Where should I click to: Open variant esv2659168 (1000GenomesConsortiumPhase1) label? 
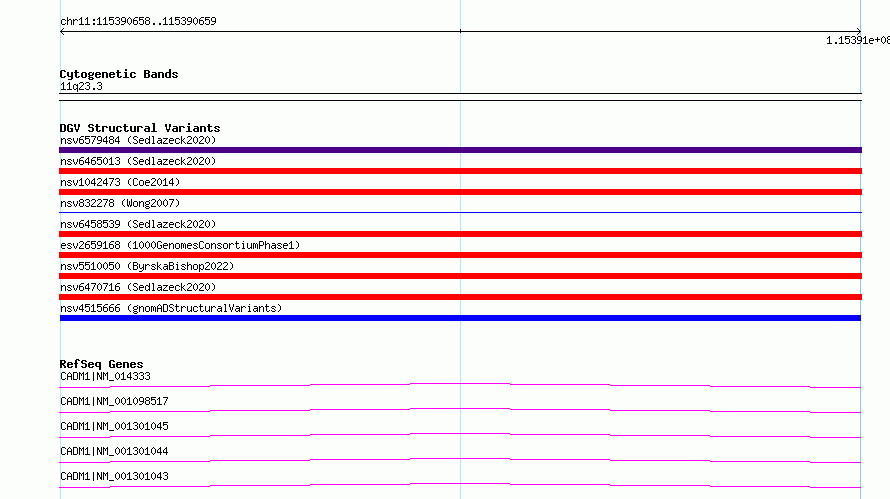tap(180, 245)
